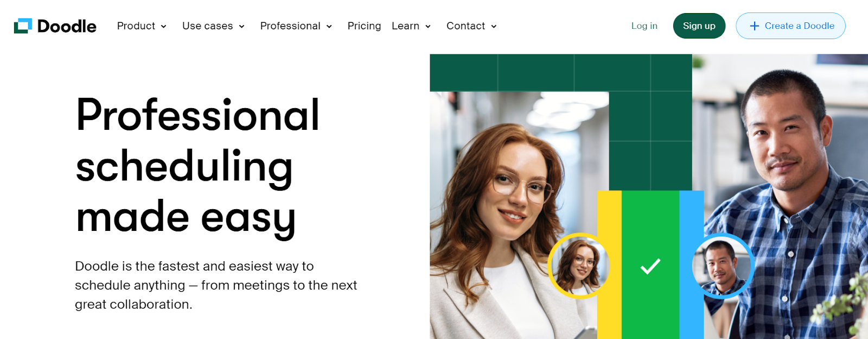Expand the Product dropdown chevron
The height and width of the screenshot is (339, 868).
click(x=163, y=27)
